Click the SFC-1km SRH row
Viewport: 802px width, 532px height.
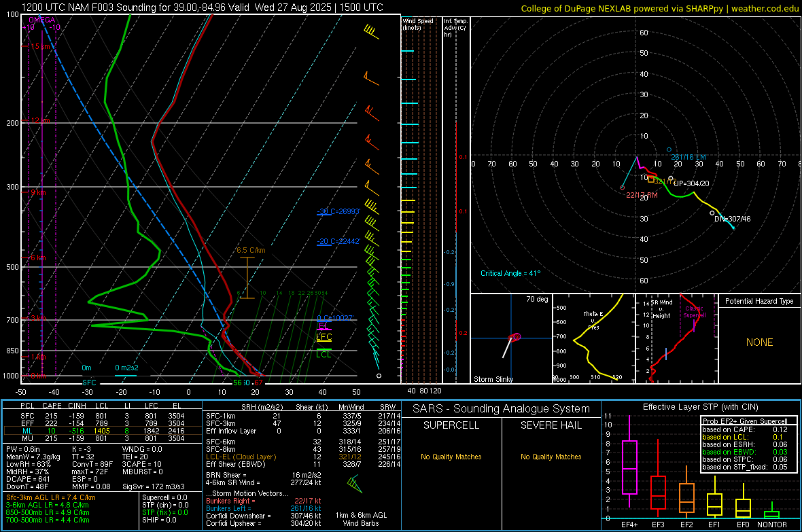coord(303,416)
